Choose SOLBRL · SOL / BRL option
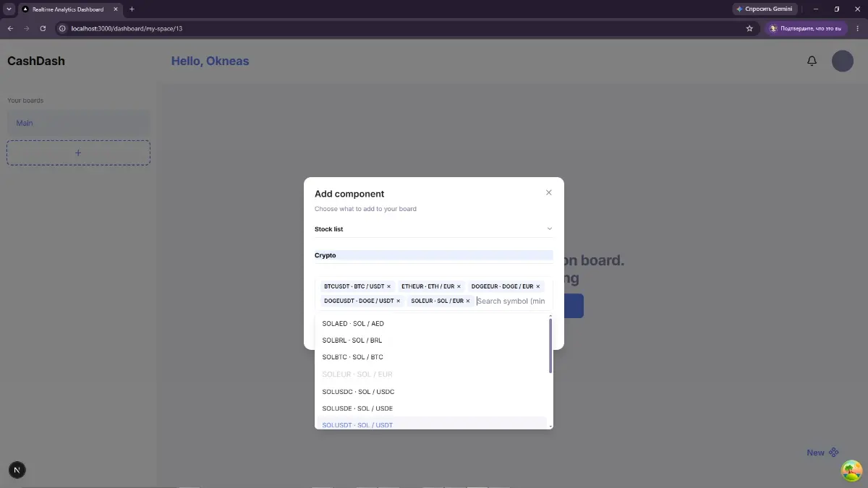This screenshot has height=488, width=868. pos(432,340)
